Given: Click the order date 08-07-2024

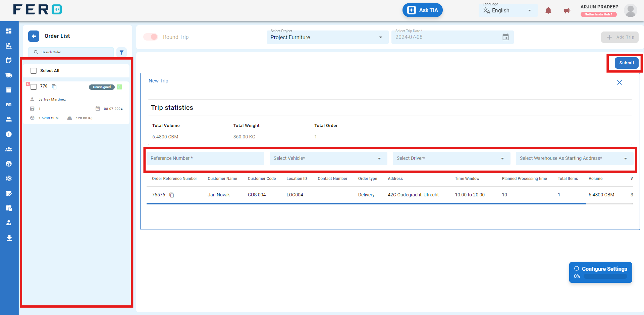Looking at the screenshot, I should [113, 109].
